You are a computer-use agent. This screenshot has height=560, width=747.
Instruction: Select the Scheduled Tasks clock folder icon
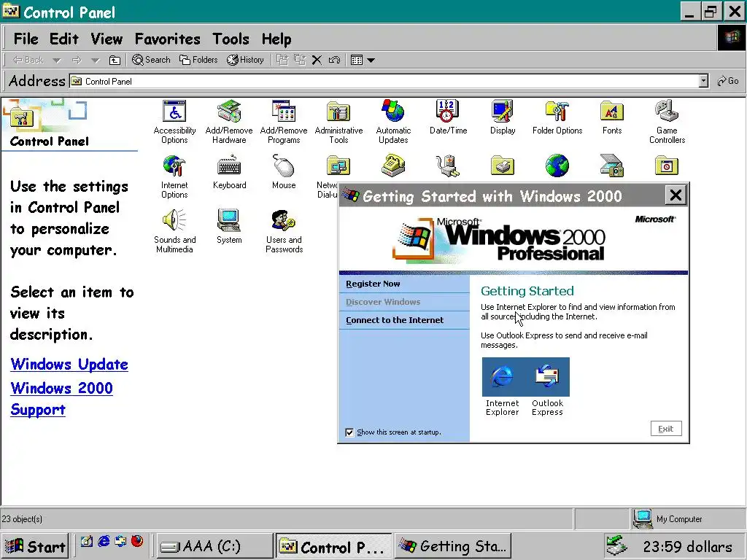(667, 166)
